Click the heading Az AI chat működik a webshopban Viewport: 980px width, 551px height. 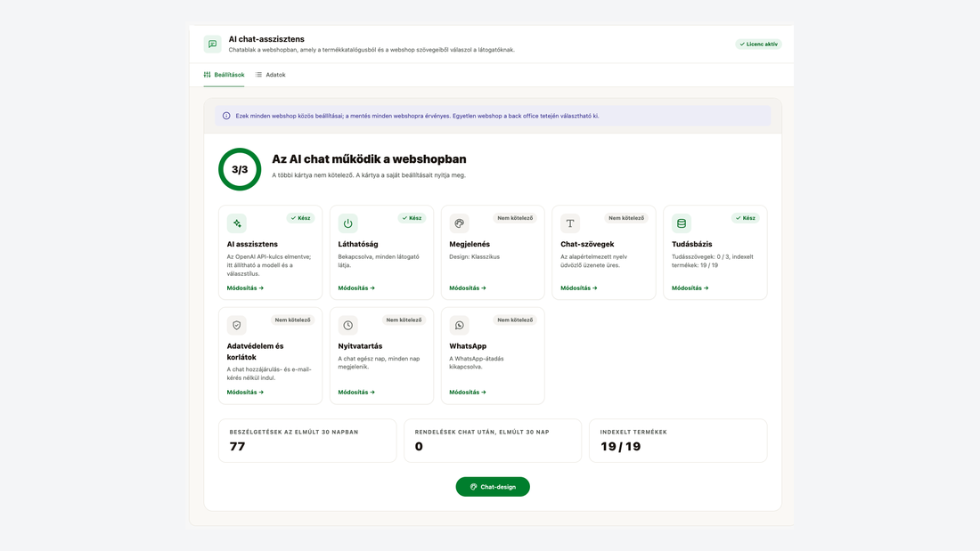(369, 159)
